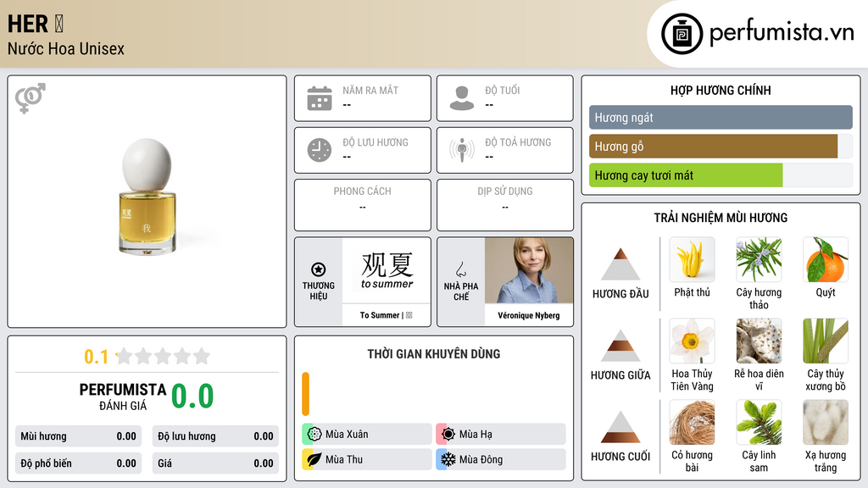Select the Hoa Thủy Tiên Vàng note image
This screenshot has width=868, height=488.
pyautogui.click(x=692, y=341)
